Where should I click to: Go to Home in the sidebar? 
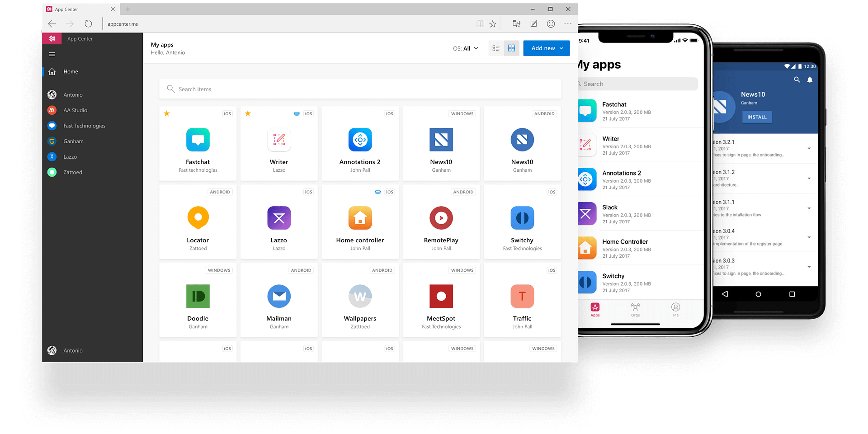[71, 71]
